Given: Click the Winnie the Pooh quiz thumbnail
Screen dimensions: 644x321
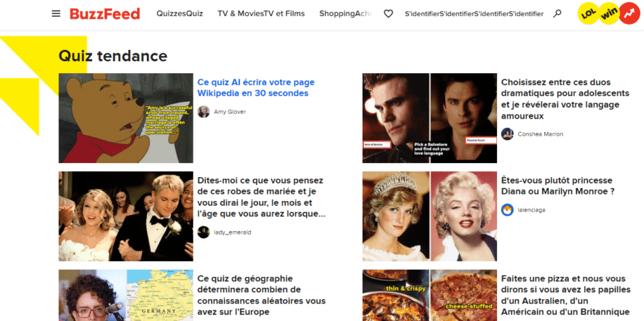Looking at the screenshot, I should [126, 118].
